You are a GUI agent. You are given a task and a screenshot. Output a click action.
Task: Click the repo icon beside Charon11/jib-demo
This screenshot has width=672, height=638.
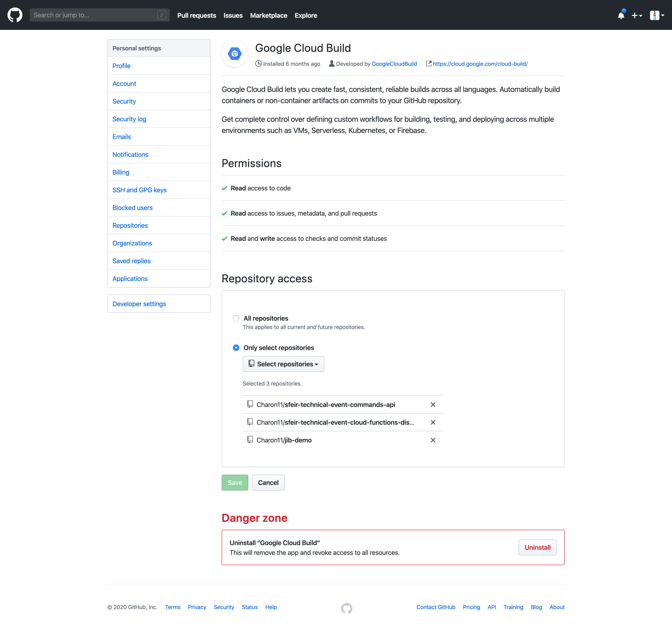tap(250, 440)
